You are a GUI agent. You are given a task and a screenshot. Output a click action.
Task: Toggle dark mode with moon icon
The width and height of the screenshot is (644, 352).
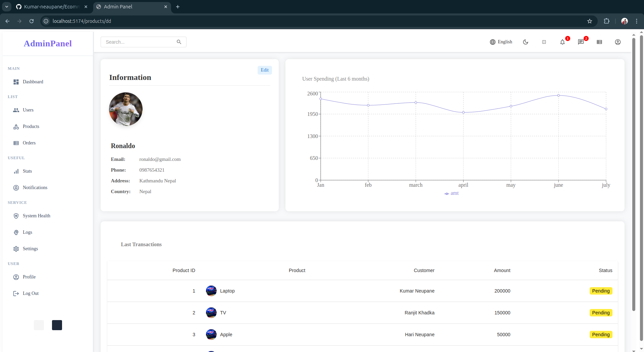(525, 42)
